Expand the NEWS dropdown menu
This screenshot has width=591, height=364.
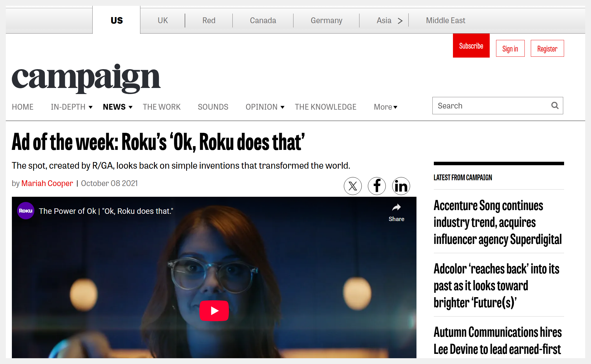(131, 107)
